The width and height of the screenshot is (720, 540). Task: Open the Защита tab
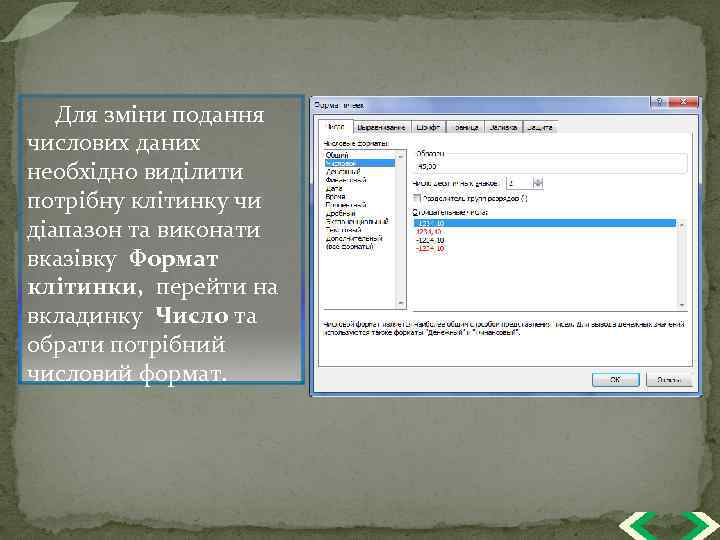coord(540,128)
